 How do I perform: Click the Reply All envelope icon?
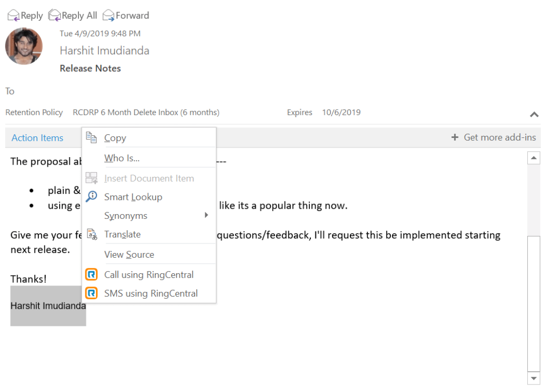click(x=54, y=15)
